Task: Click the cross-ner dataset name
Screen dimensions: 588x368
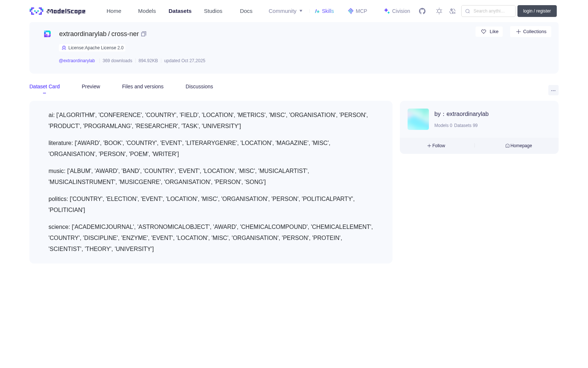Action: 125,34
